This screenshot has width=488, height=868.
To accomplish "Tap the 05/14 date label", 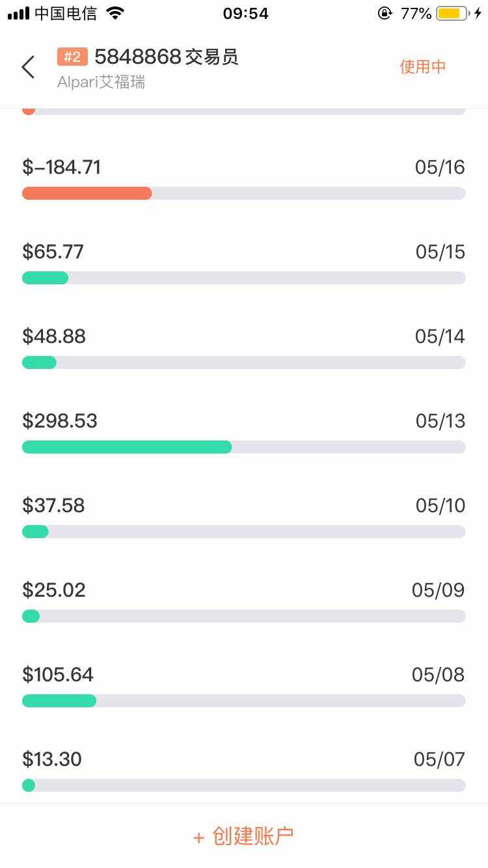I will (440, 336).
